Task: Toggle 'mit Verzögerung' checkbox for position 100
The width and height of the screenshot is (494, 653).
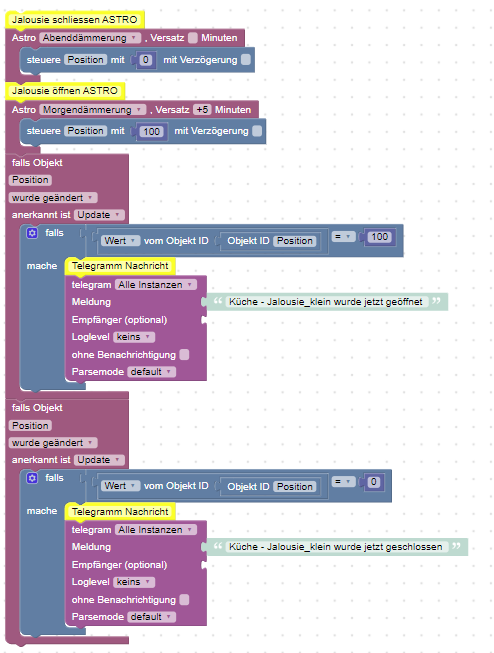Action: 257,131
